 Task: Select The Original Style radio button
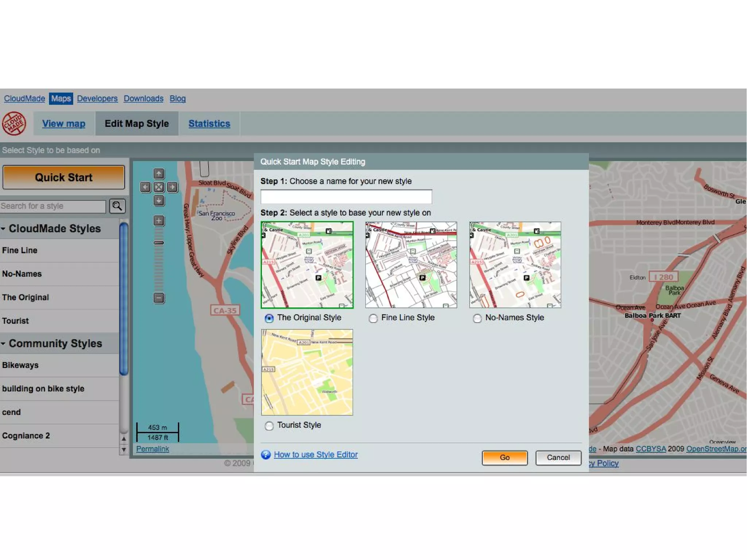tap(269, 318)
